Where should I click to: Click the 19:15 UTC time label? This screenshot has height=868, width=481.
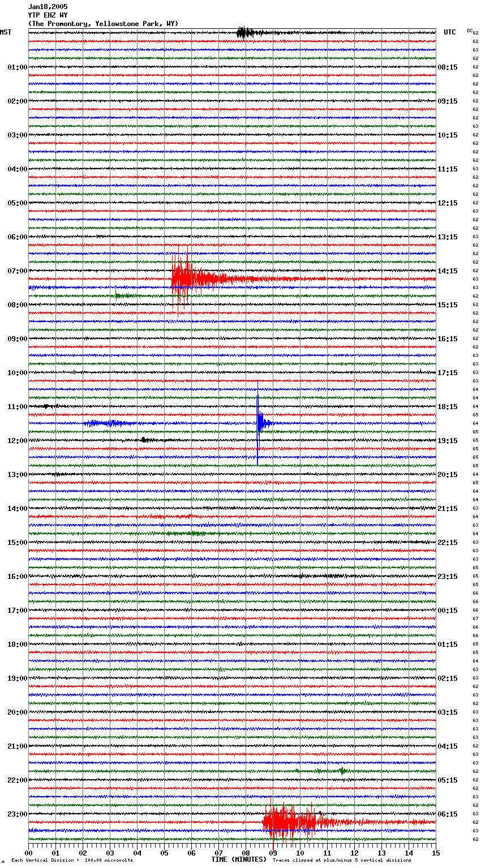[448, 441]
